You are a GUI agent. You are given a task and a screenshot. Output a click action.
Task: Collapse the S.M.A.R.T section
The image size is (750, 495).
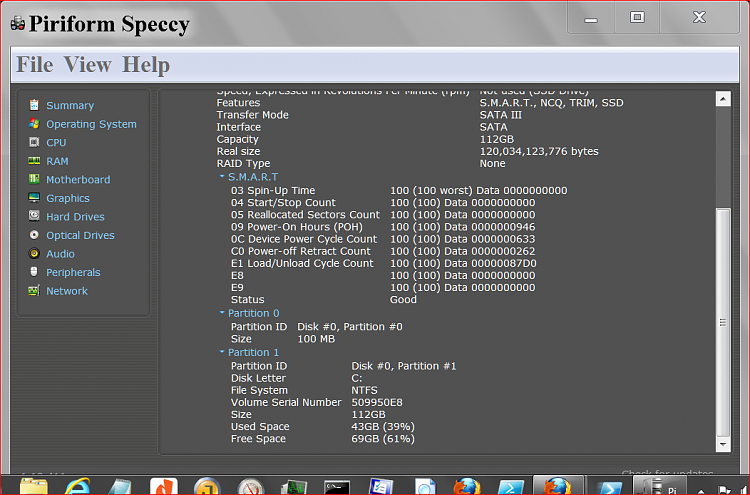(222, 176)
